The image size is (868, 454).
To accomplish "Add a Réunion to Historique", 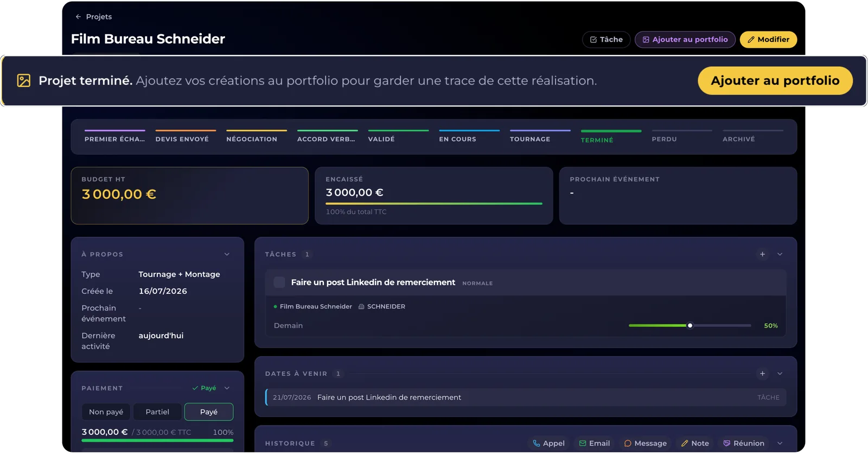I will coord(743,444).
